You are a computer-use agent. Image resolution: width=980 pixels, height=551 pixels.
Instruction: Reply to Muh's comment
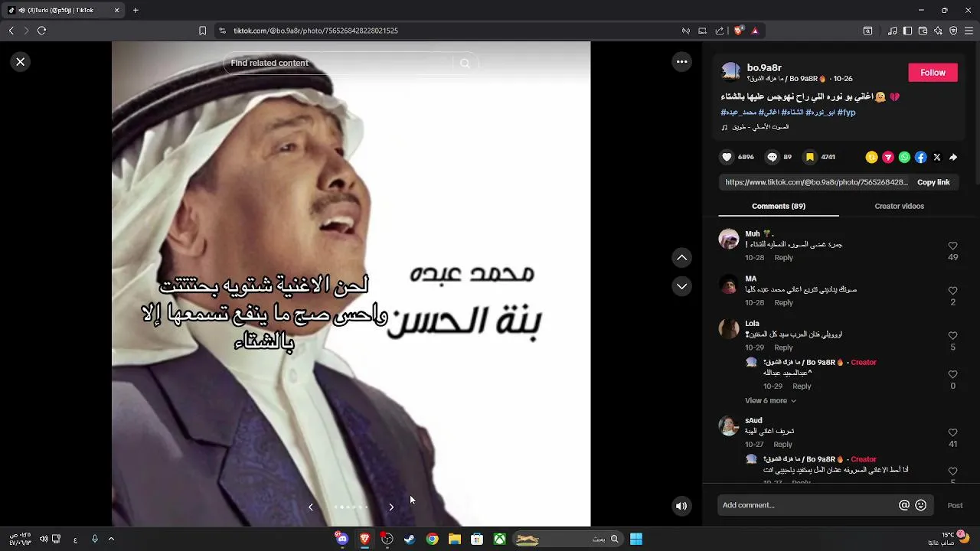pos(783,258)
